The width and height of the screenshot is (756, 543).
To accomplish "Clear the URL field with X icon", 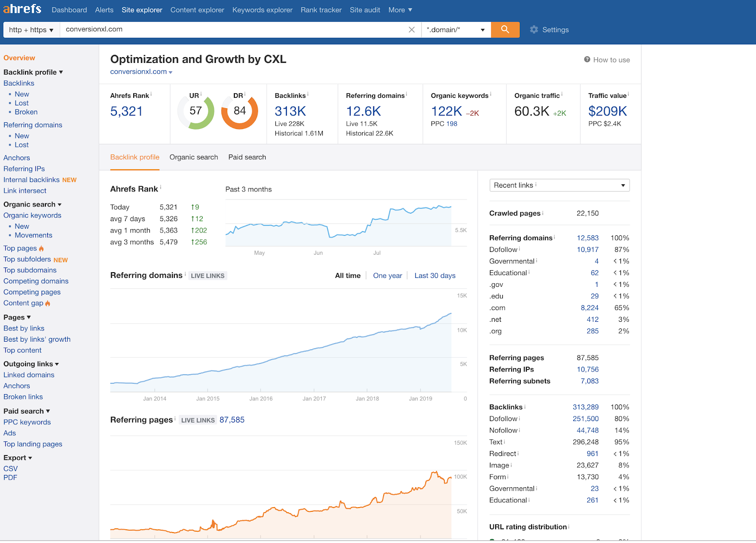I will tap(412, 30).
